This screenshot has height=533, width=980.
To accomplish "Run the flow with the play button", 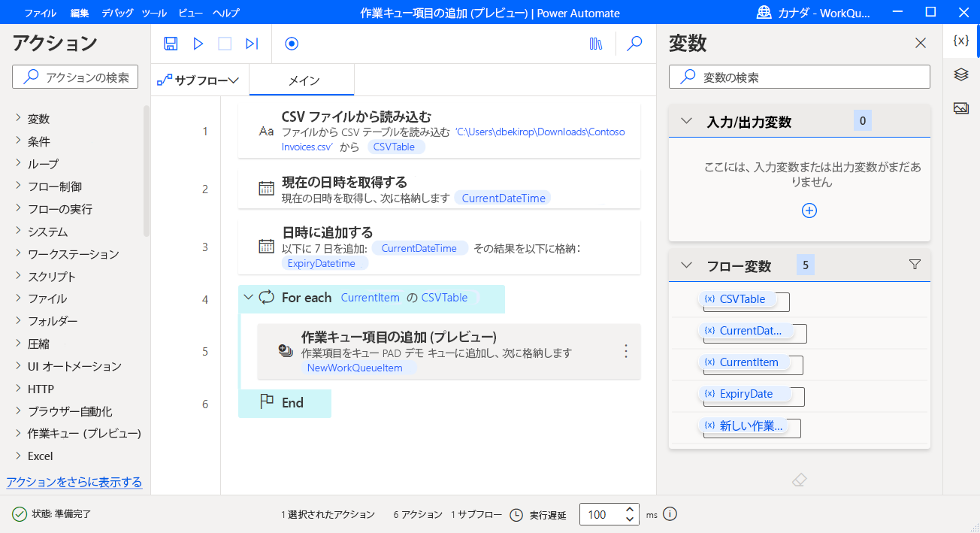I will [x=198, y=44].
